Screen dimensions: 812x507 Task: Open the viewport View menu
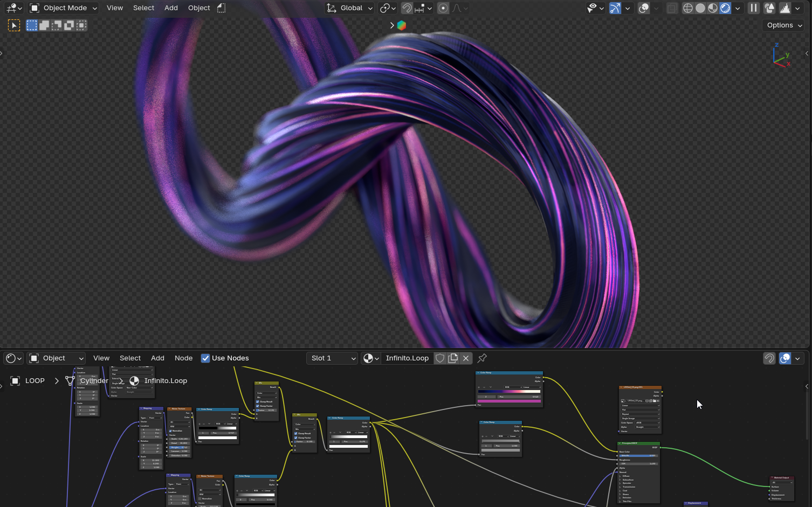coord(115,8)
